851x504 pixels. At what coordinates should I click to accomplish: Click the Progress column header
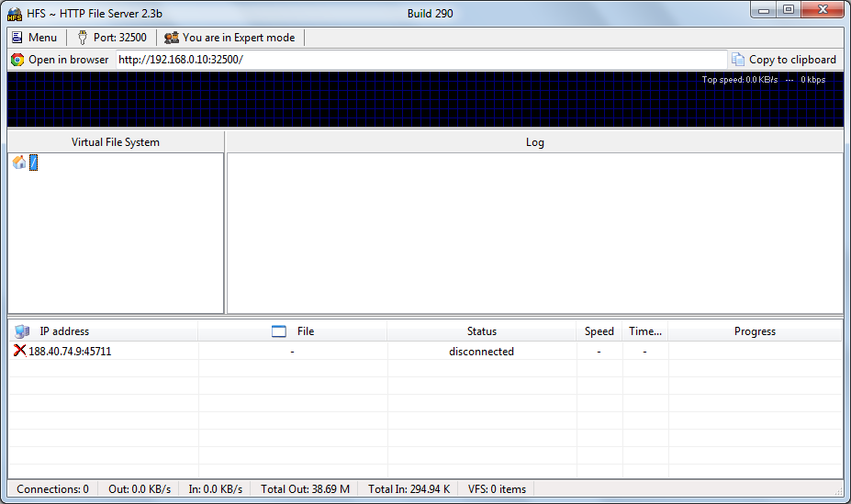[755, 330]
